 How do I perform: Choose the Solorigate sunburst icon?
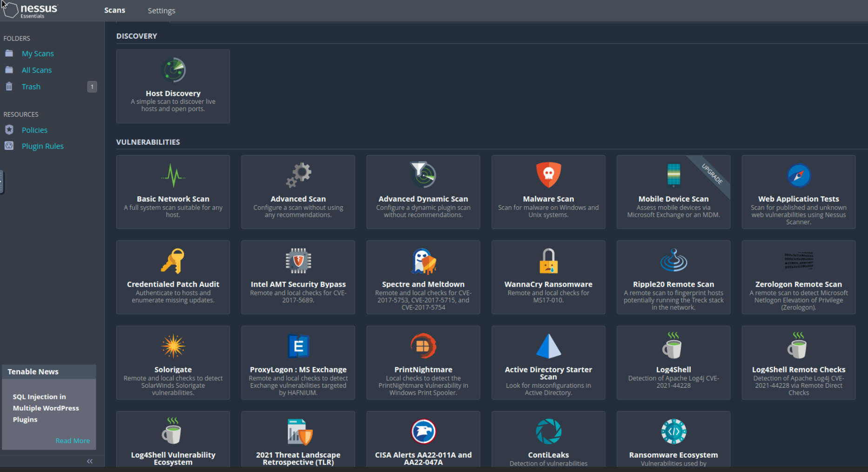(173, 346)
